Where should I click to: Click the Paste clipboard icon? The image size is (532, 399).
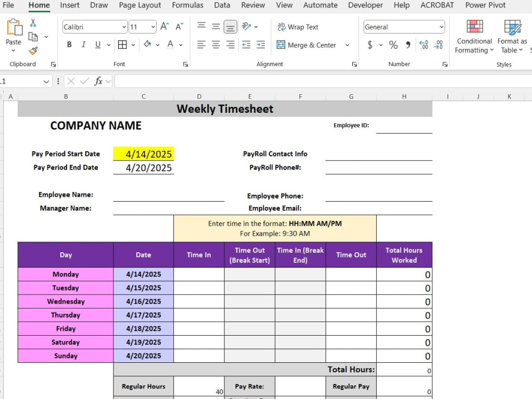point(14,28)
